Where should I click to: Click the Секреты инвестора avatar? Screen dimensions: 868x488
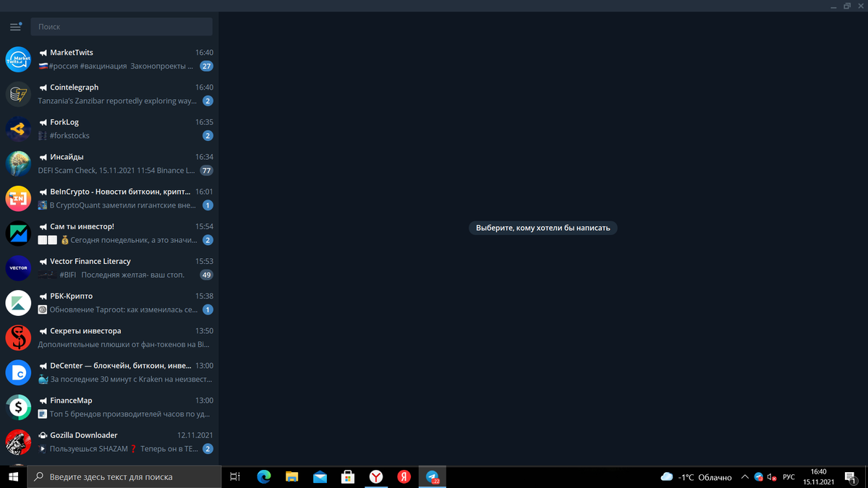(19, 337)
